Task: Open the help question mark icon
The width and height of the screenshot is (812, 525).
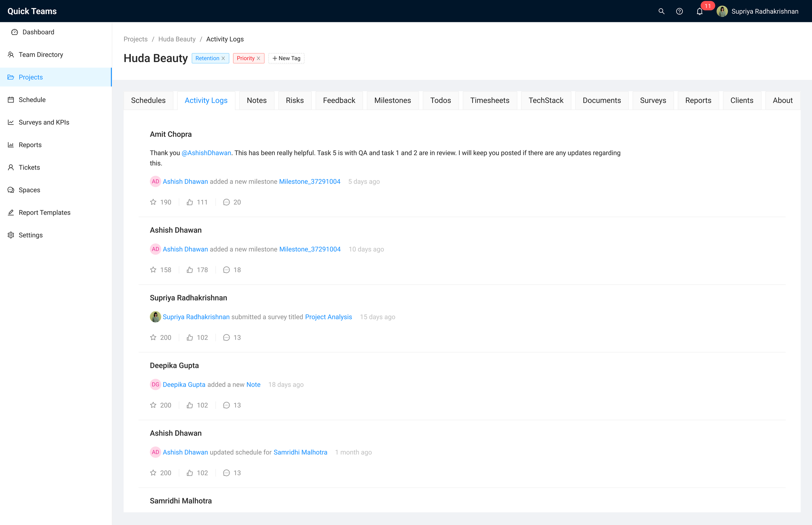Action: tap(679, 11)
